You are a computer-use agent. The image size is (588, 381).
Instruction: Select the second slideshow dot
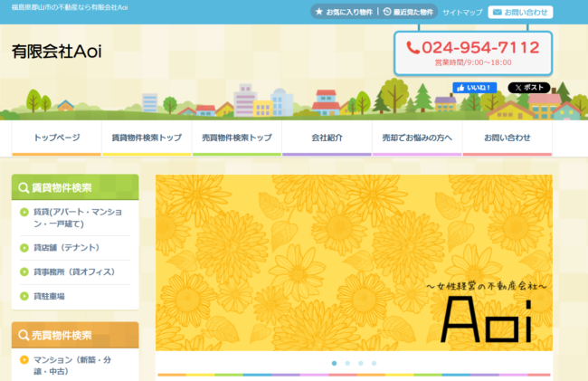coord(347,363)
